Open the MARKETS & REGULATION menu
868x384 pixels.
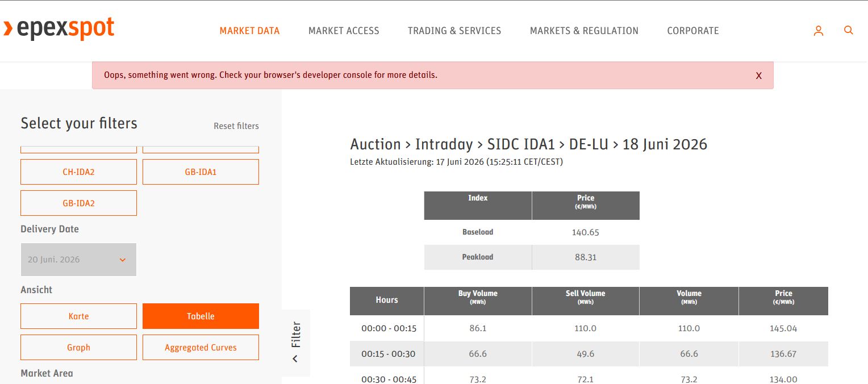[584, 31]
